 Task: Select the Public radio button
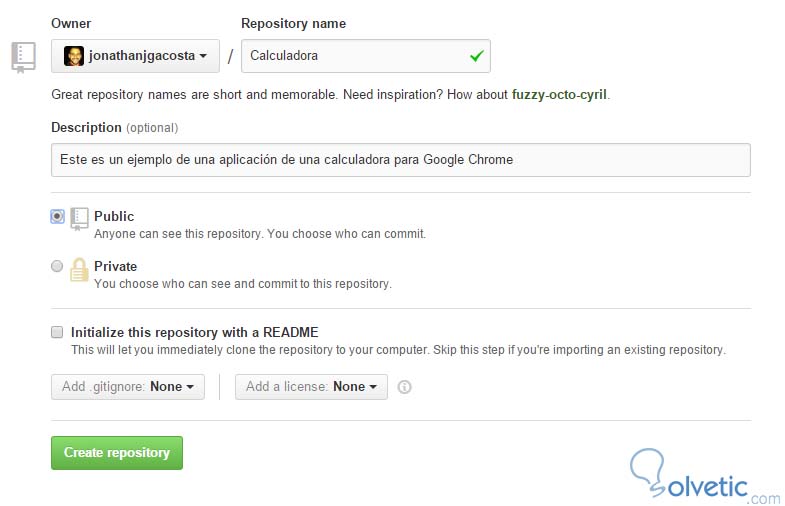pos(57,216)
